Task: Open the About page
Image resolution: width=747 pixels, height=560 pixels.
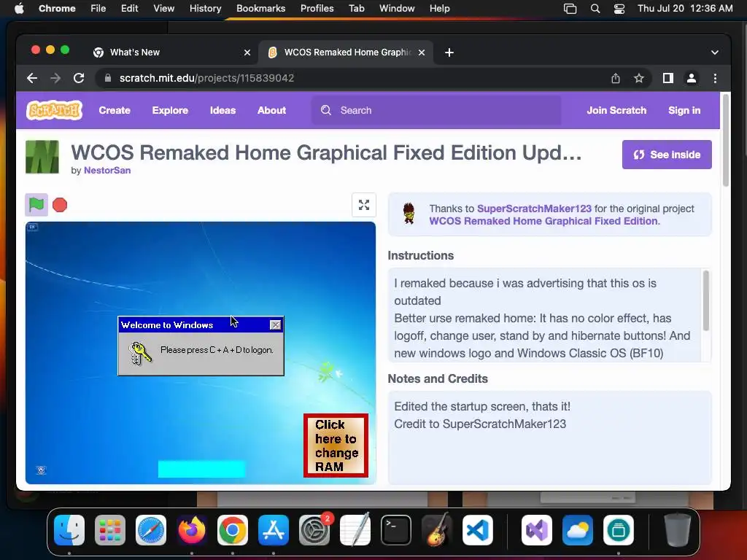Action: click(x=271, y=110)
